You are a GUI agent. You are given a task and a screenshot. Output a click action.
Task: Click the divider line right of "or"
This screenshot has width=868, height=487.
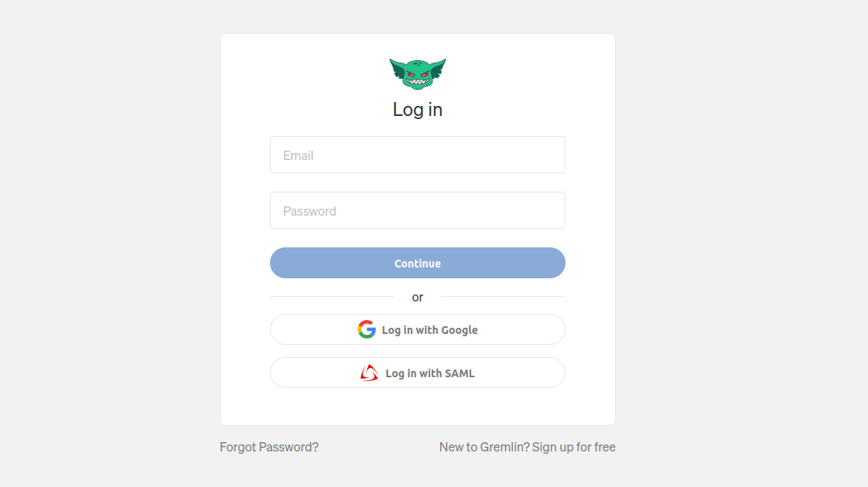coord(503,297)
